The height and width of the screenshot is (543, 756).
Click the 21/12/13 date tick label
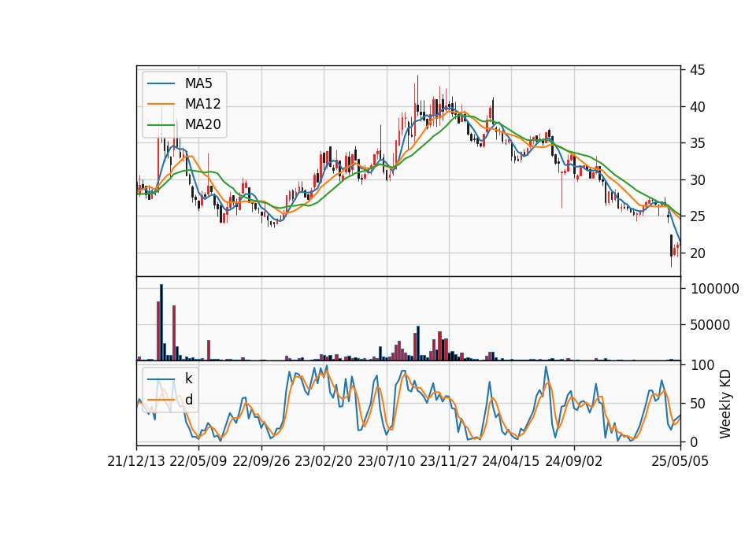[136, 461]
